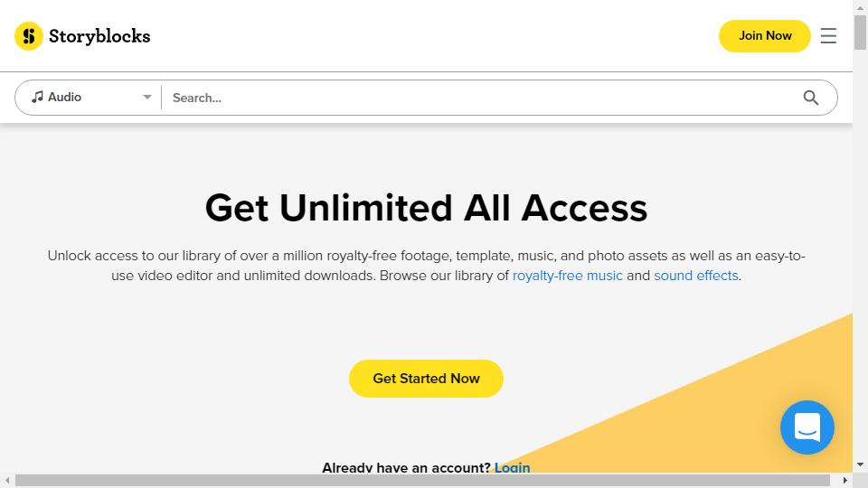868x488 pixels.
Task: Click the dropdown caret next to Audio
Action: tap(147, 97)
